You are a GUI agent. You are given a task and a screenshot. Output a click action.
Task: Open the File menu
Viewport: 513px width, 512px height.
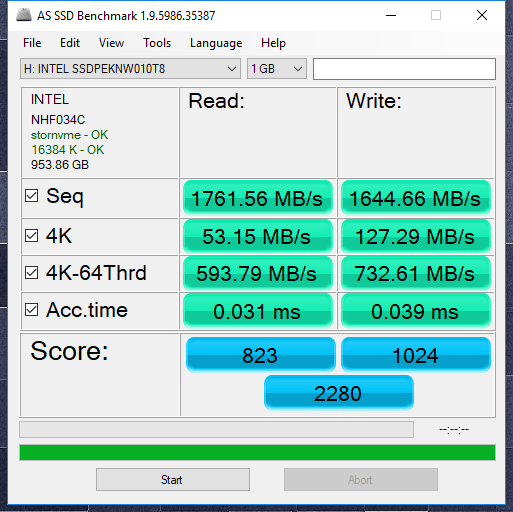pyautogui.click(x=32, y=43)
